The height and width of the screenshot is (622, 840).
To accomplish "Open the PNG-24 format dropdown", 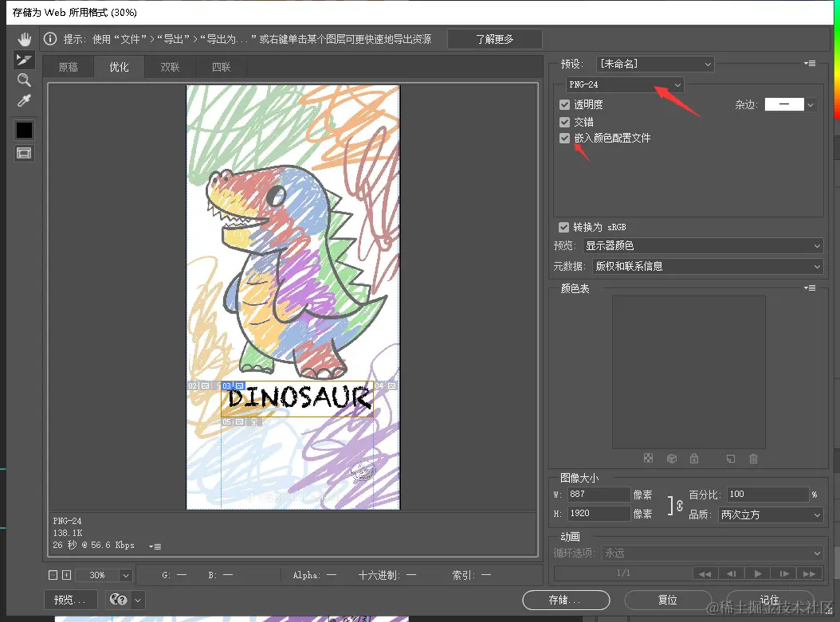I will click(625, 84).
